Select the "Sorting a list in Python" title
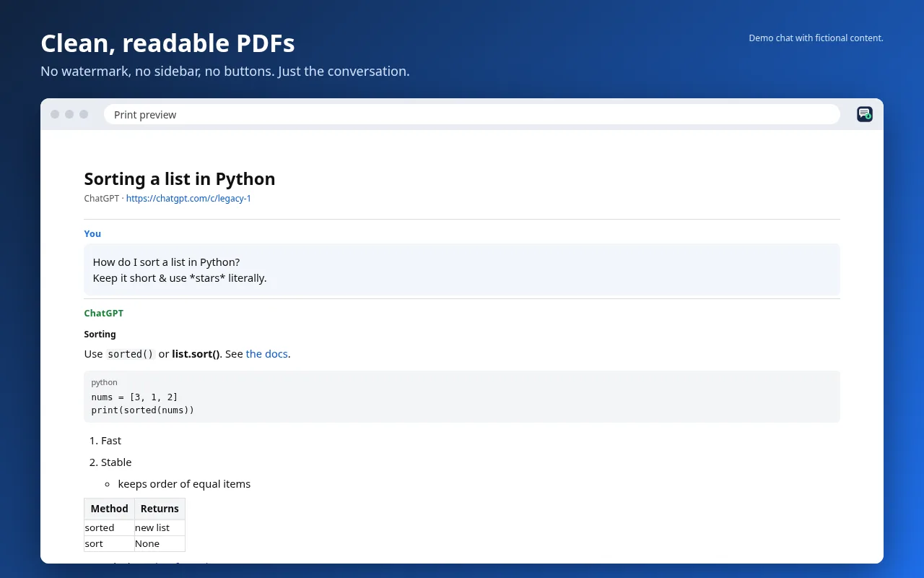The height and width of the screenshot is (578, 924). 180,178
